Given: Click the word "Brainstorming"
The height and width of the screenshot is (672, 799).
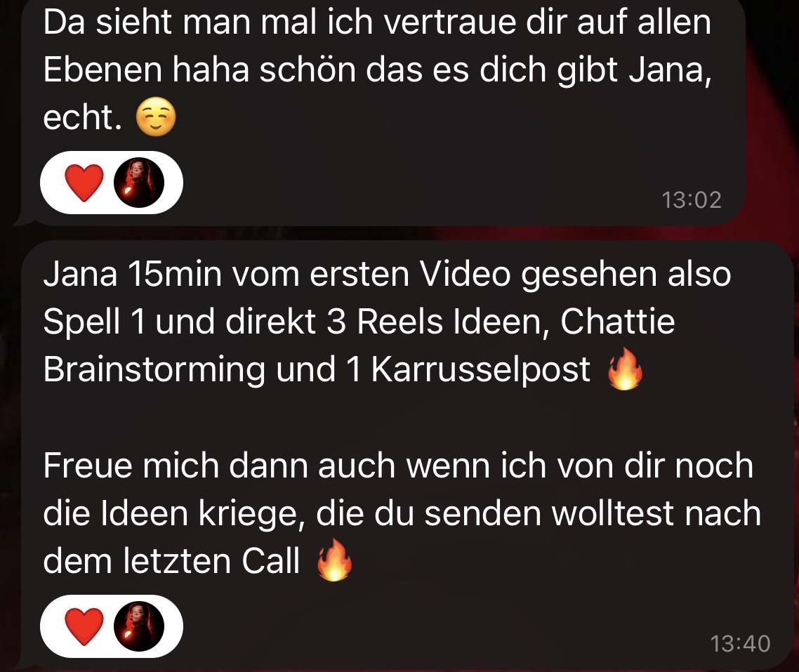Looking at the screenshot, I should click(x=154, y=369).
